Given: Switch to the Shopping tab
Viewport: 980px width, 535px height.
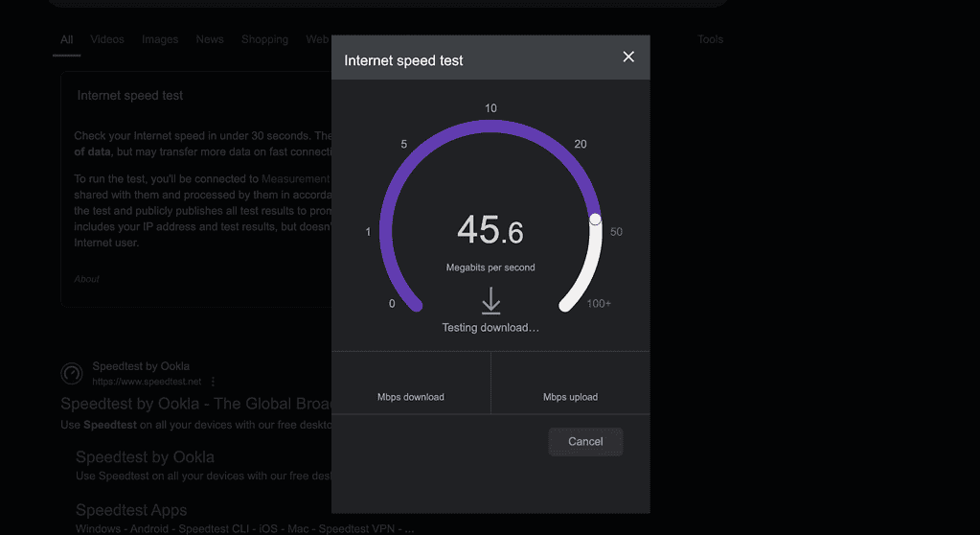Looking at the screenshot, I should [x=264, y=39].
